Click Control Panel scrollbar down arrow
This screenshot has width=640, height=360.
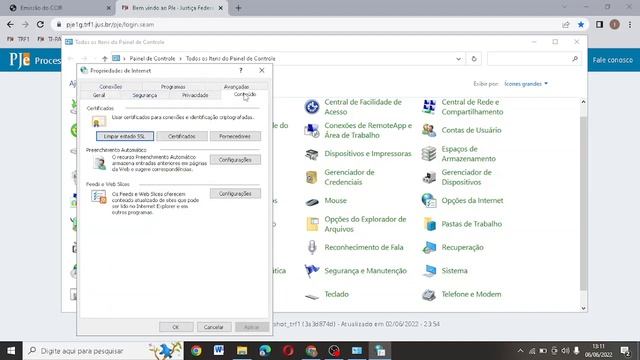(583, 308)
